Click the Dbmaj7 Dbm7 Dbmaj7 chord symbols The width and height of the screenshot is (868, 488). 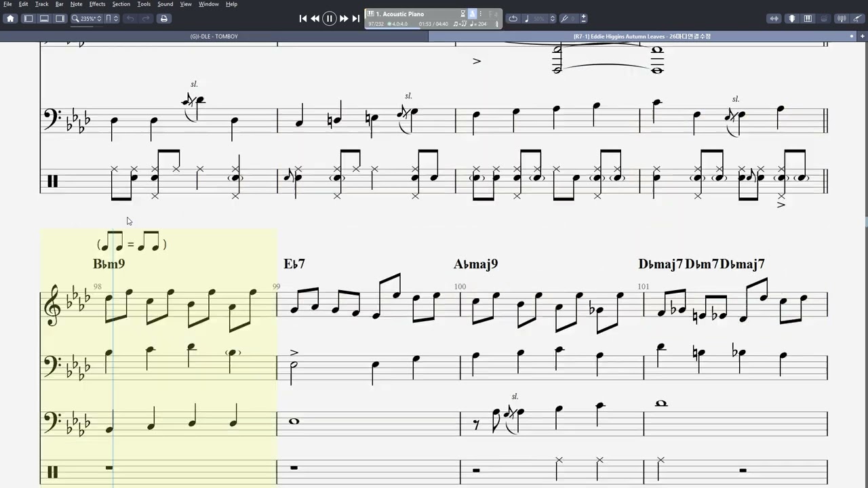tap(701, 264)
